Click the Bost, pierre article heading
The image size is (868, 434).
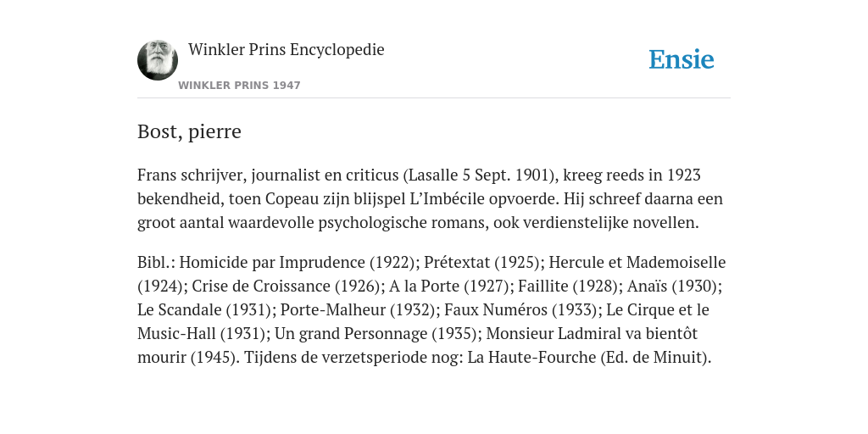coord(189,131)
